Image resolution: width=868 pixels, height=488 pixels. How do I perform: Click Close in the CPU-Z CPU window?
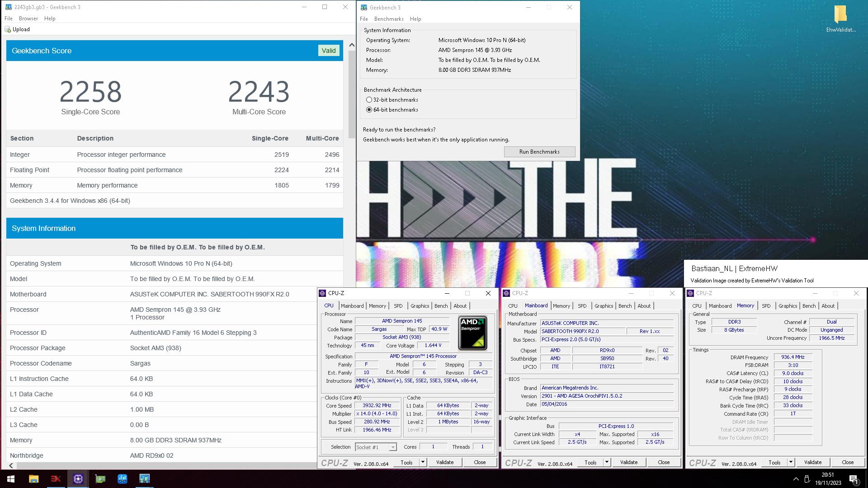point(480,462)
